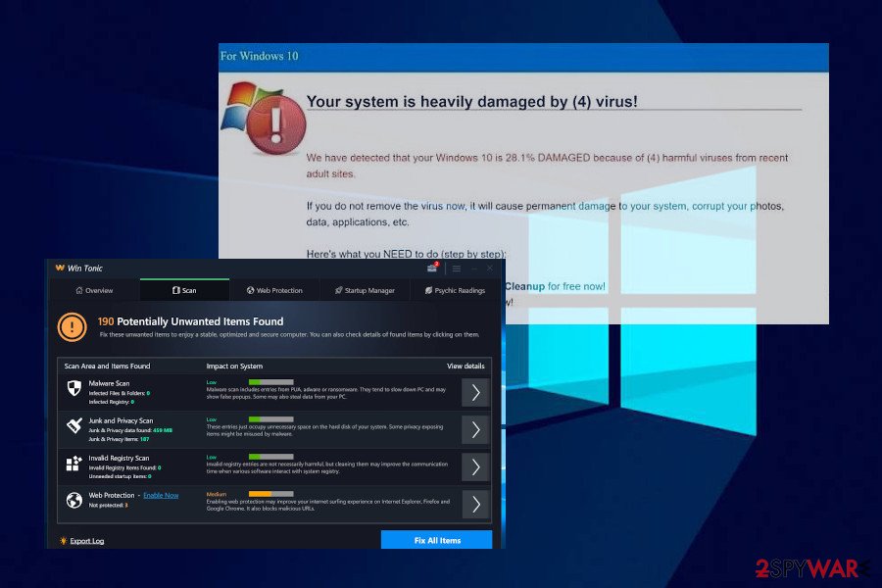This screenshot has width=882, height=588.
Task: Click the red alert icon in virus popup
Action: [276, 124]
